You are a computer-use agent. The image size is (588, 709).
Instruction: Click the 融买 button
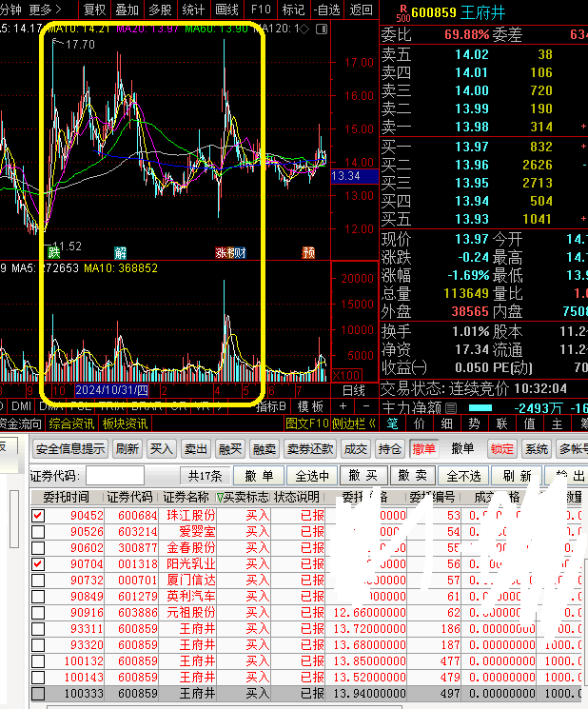230,449
